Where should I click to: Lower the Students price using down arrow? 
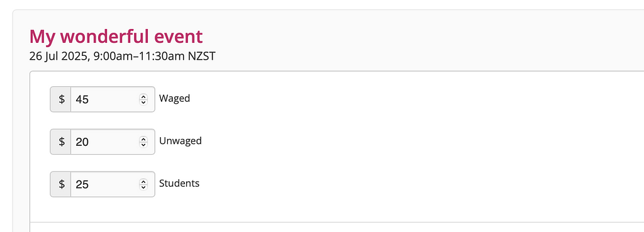(143, 187)
